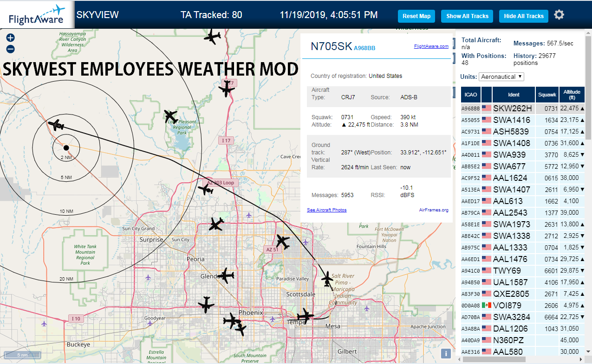592x364 pixels.
Task: Click the Mexico flag in VOI879 row
Action: coord(487,306)
